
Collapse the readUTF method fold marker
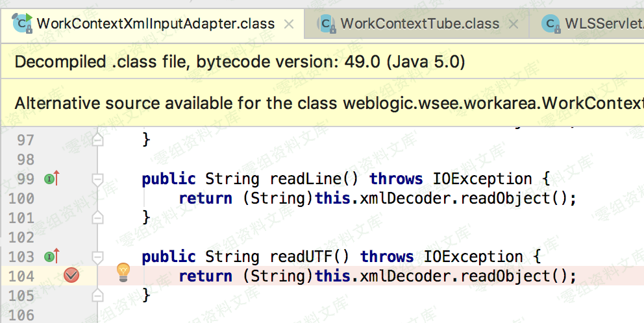[98, 256]
